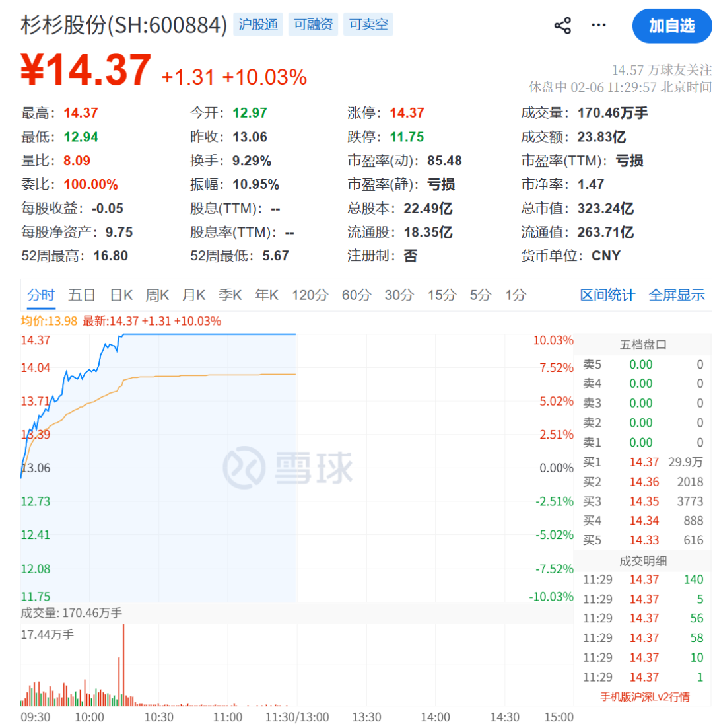Screen dimensions: 713x728
Task: Open the more options ellipsis menu
Action: (x=598, y=24)
